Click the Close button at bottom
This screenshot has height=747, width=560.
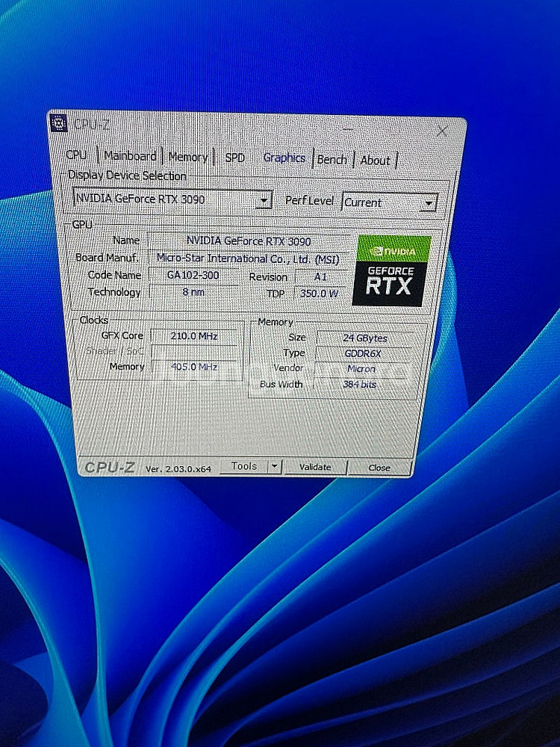379,468
